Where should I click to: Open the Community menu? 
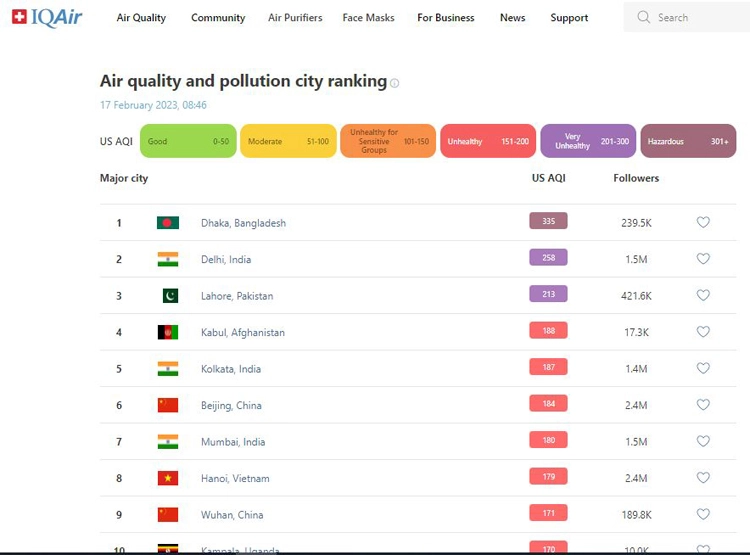pyautogui.click(x=218, y=18)
